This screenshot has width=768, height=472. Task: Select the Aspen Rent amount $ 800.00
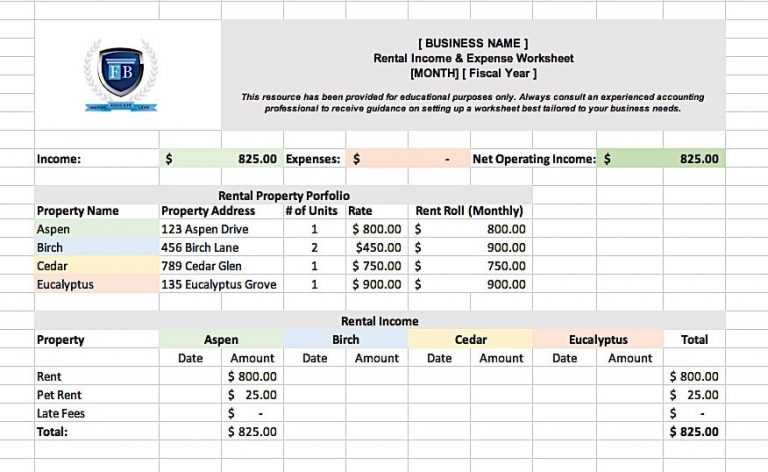pyautogui.click(x=252, y=377)
